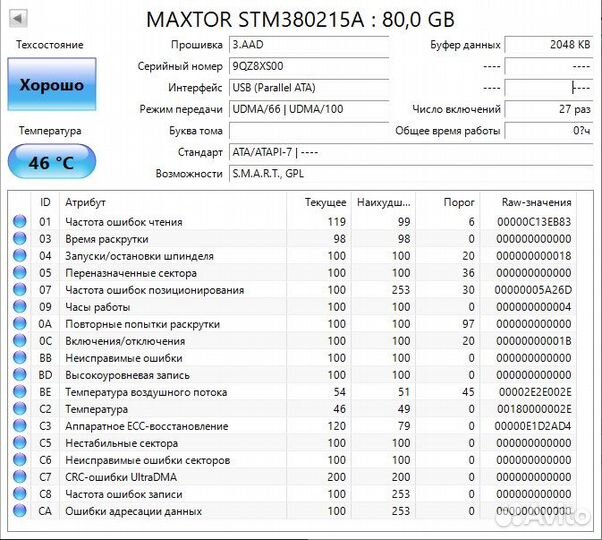Click the status circle for attribute C3
This screenshot has height=540, width=602.
click(x=20, y=426)
